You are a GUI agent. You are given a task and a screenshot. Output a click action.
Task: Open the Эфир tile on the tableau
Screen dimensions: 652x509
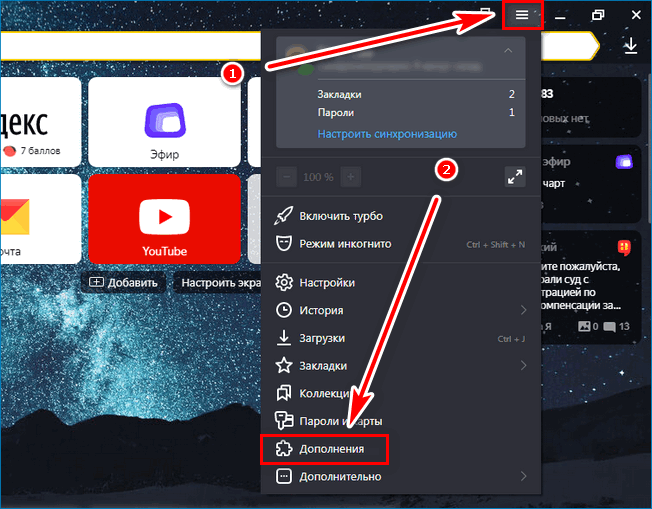pyautogui.click(x=165, y=120)
